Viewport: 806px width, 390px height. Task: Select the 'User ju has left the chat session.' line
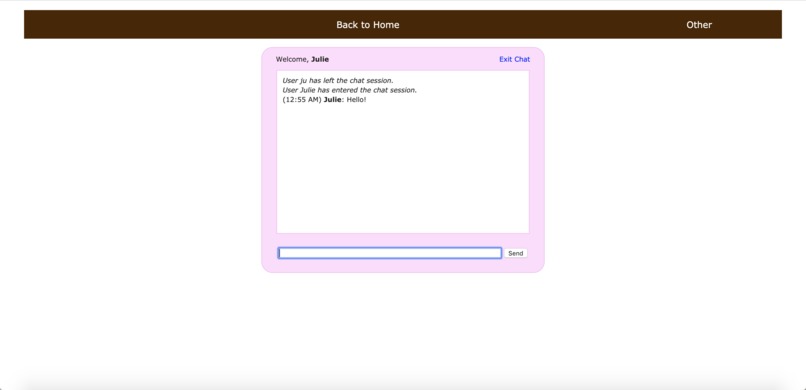coord(338,81)
